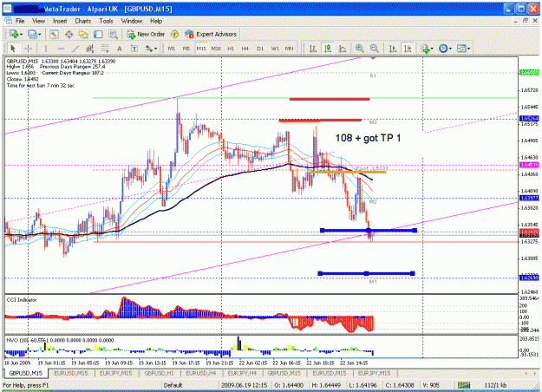
Task: Switch timeframe to D1
Action: click(x=260, y=49)
